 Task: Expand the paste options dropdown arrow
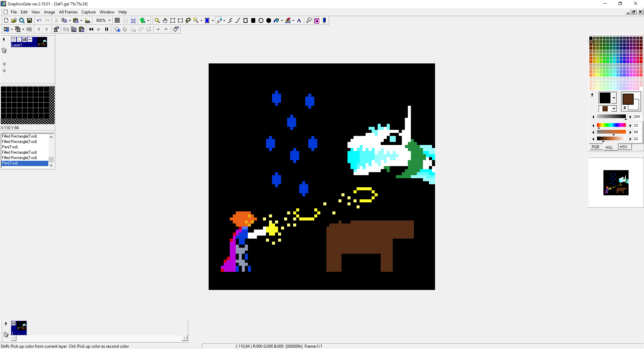click(81, 20)
